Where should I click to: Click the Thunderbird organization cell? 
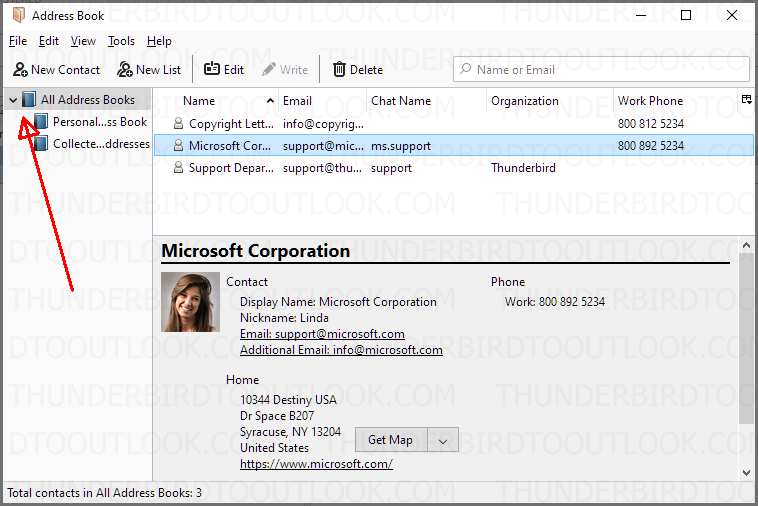click(523, 168)
